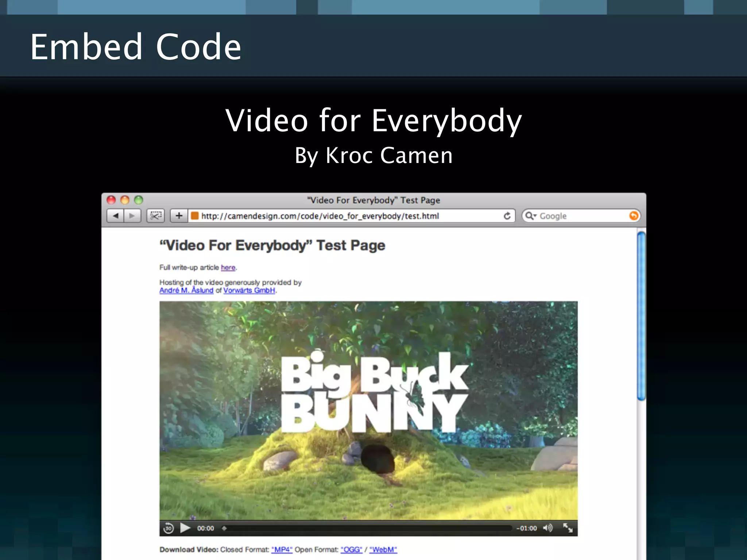Click the orange site favicon in the address bar
The image size is (747, 560).
[195, 216]
